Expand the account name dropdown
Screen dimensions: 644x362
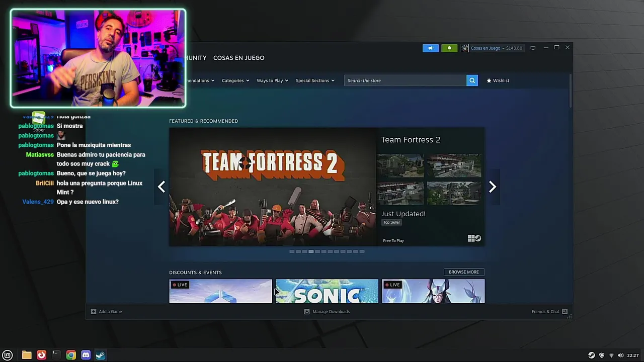pyautogui.click(x=488, y=48)
